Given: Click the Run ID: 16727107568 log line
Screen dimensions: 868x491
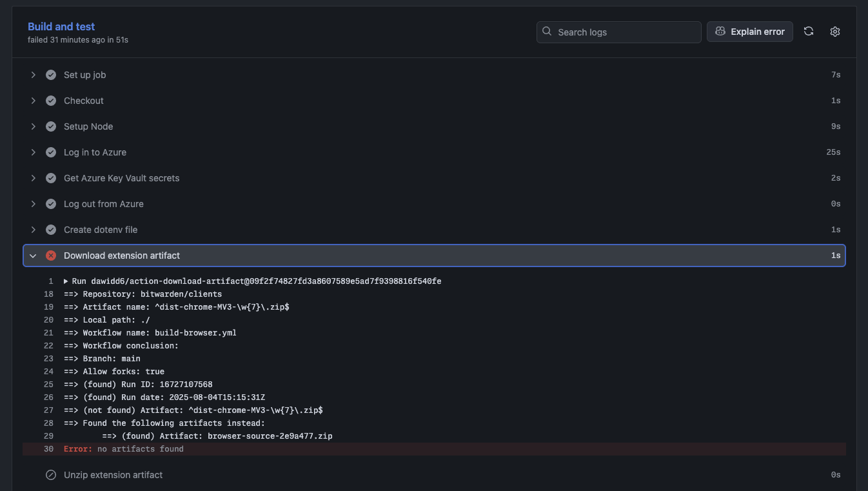Looking at the screenshot, I should click(138, 385).
